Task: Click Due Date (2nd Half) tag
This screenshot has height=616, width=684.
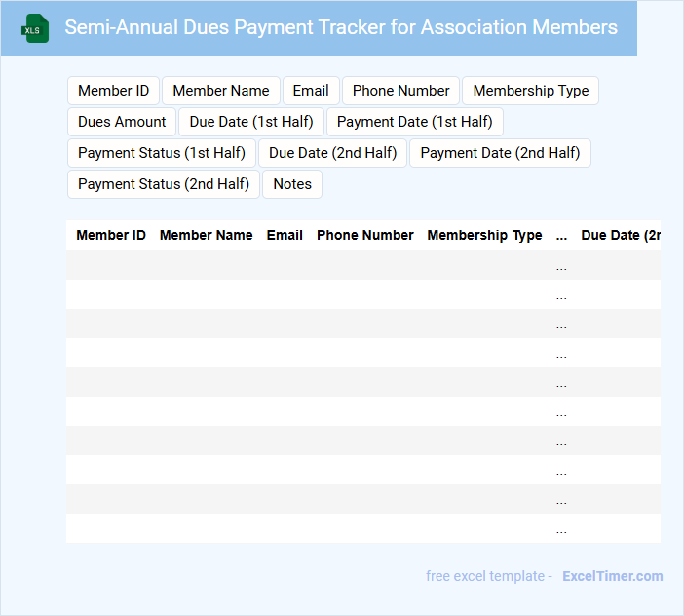Action: click(332, 153)
